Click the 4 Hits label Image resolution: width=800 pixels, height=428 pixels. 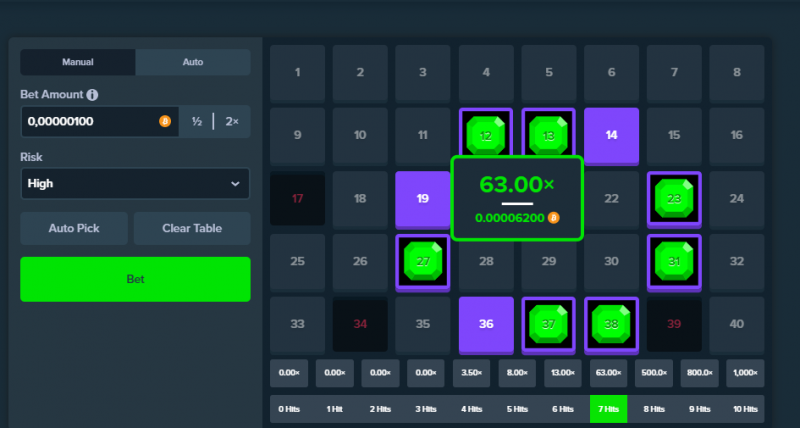471,409
